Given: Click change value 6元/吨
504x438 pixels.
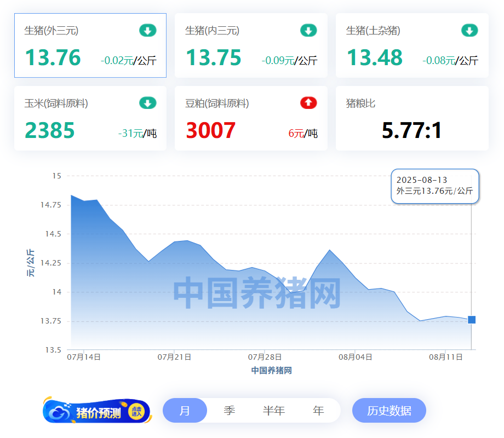Looking at the screenshot, I should [x=303, y=133].
